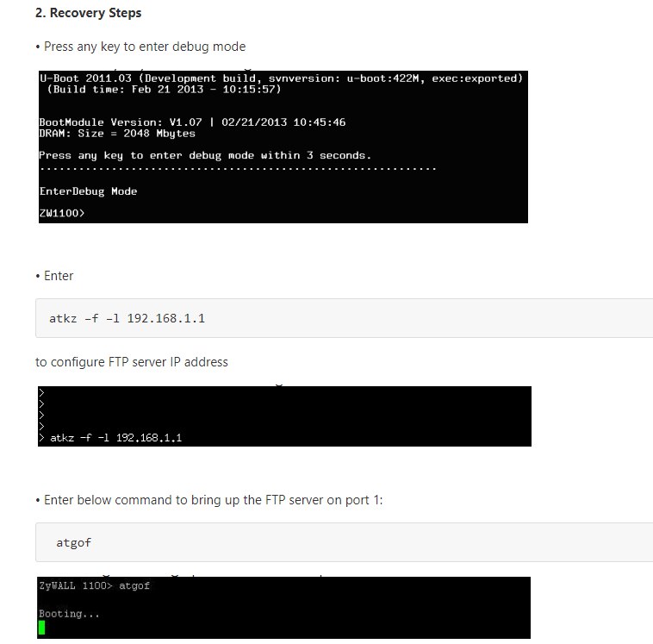The width and height of the screenshot is (653, 644).
Task: Click the atkz command terminal screenshot
Action: 284,416
